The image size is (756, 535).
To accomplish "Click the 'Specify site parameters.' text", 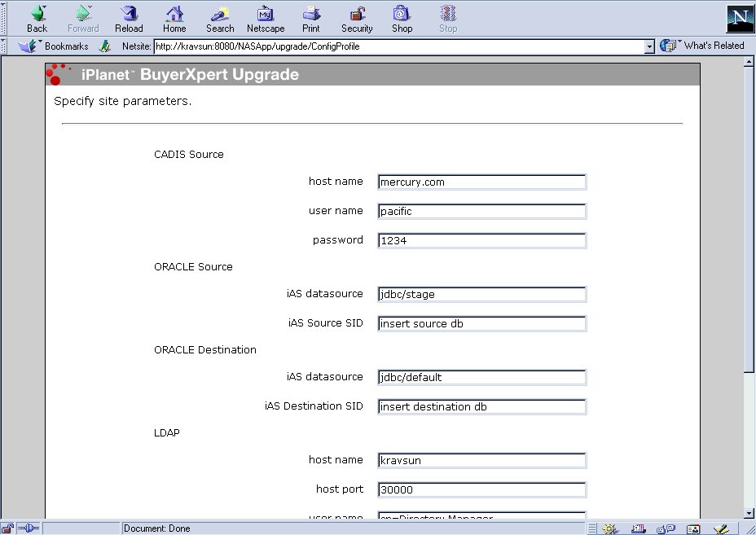I will click(122, 101).
